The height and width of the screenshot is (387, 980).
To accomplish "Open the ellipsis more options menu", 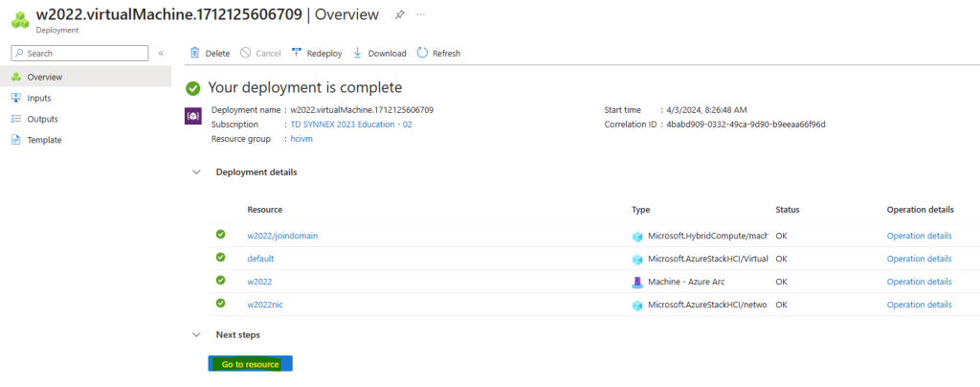I will click(x=421, y=14).
